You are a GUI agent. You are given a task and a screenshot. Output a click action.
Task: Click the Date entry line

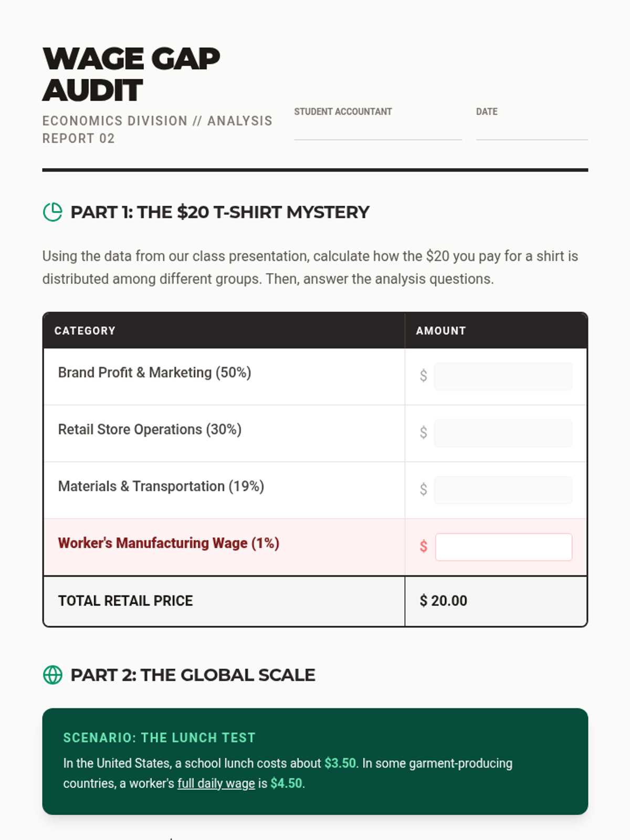pyautogui.click(x=532, y=132)
